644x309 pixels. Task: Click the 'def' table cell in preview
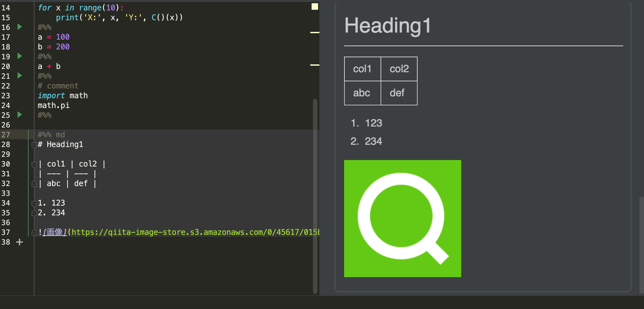pos(399,93)
